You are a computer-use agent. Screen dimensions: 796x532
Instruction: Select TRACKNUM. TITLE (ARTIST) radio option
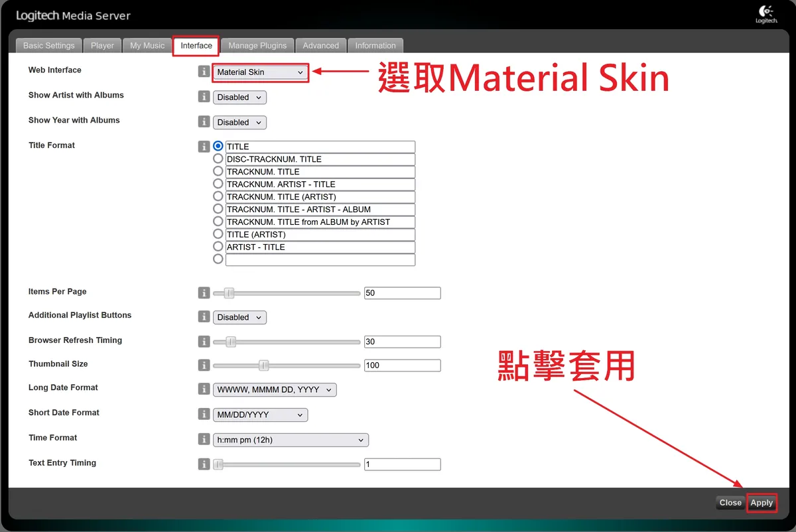click(x=218, y=196)
